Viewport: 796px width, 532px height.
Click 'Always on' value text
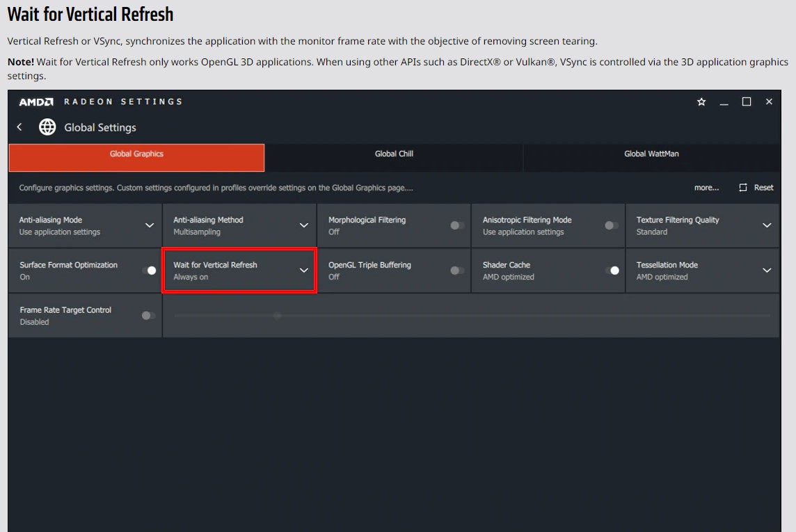(x=191, y=277)
